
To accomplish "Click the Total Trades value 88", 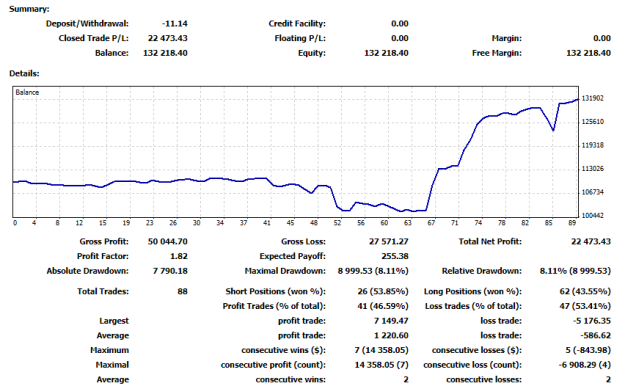I will click(183, 291).
